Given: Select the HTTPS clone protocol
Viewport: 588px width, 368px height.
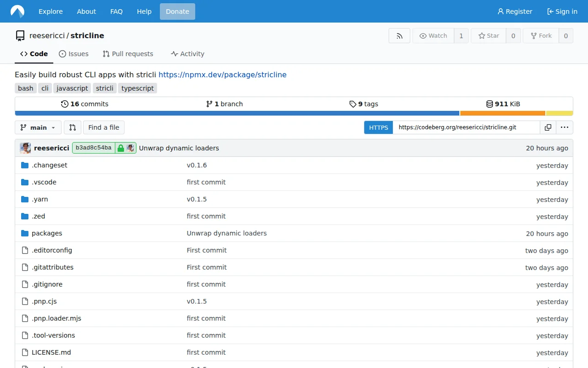Looking at the screenshot, I should [379, 127].
